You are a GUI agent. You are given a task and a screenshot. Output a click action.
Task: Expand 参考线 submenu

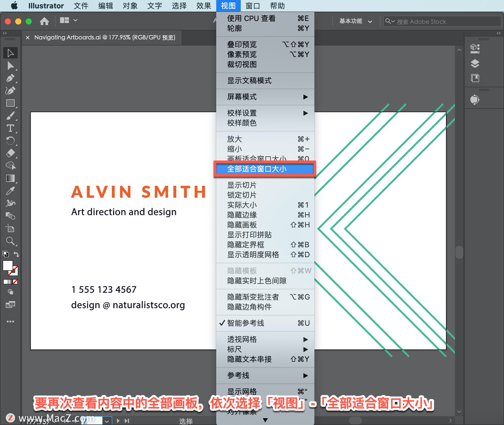click(265, 375)
